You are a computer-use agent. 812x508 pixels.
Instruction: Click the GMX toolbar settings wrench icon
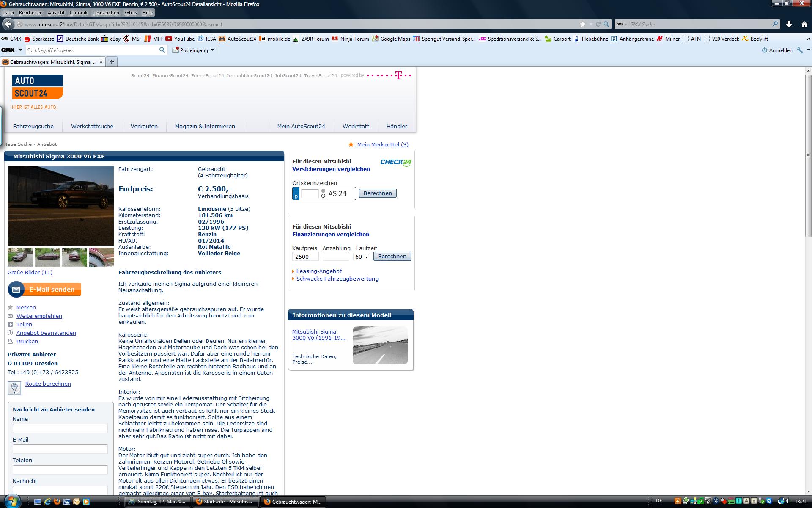(800, 50)
